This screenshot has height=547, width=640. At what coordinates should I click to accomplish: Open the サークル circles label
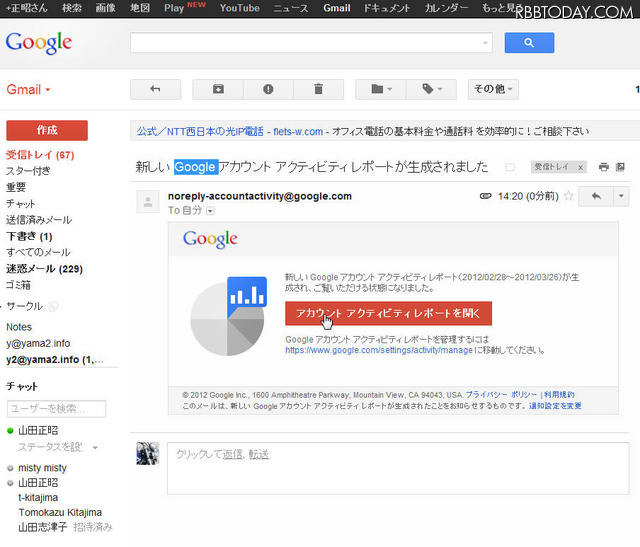pyautogui.click(x=24, y=306)
